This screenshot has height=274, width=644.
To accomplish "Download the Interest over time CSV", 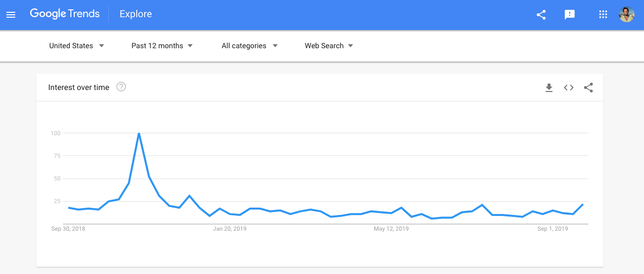I will [x=549, y=88].
